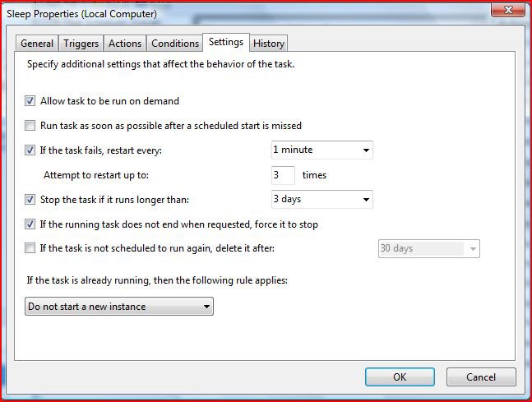Viewport: 532px width, 402px height.
Task: Select the Conditions tab
Action: (175, 44)
